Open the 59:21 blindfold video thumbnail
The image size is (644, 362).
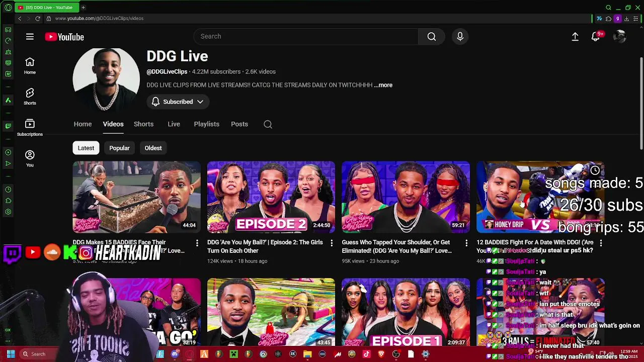406,197
